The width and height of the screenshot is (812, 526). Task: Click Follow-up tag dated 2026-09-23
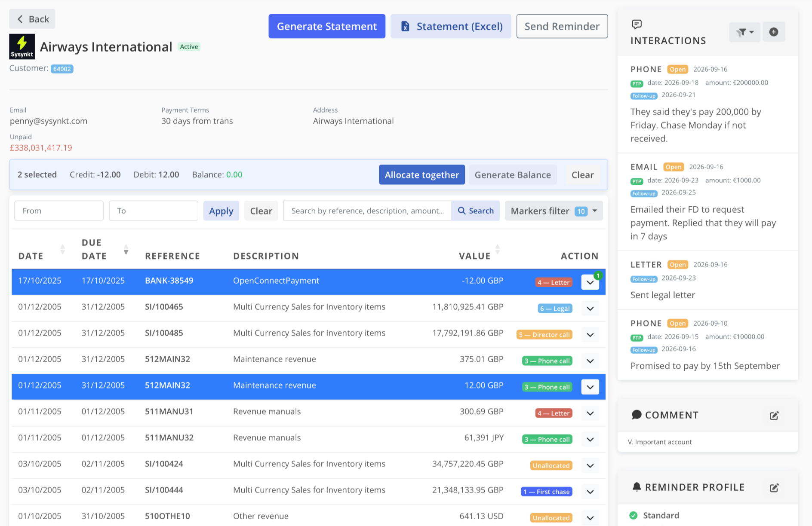[x=644, y=279]
